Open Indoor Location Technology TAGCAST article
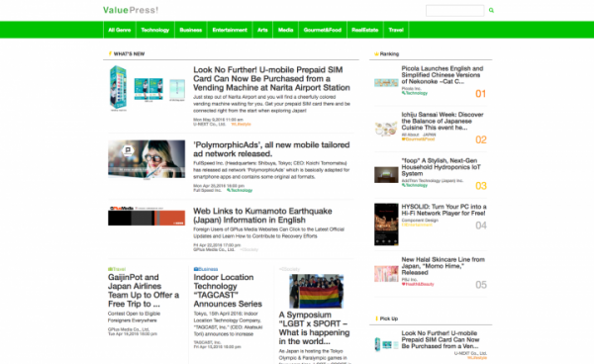Image resolution: width=594 pixels, height=364 pixels. [228, 290]
